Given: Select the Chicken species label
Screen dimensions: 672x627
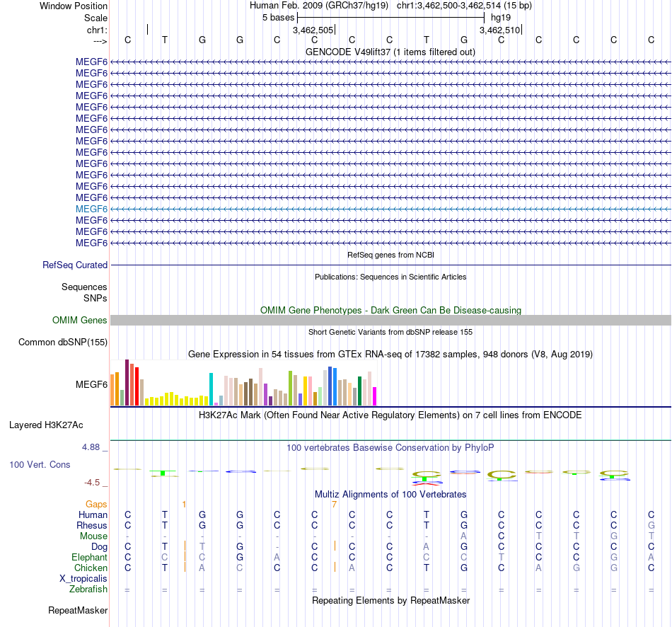Looking at the screenshot, I should click(91, 568).
